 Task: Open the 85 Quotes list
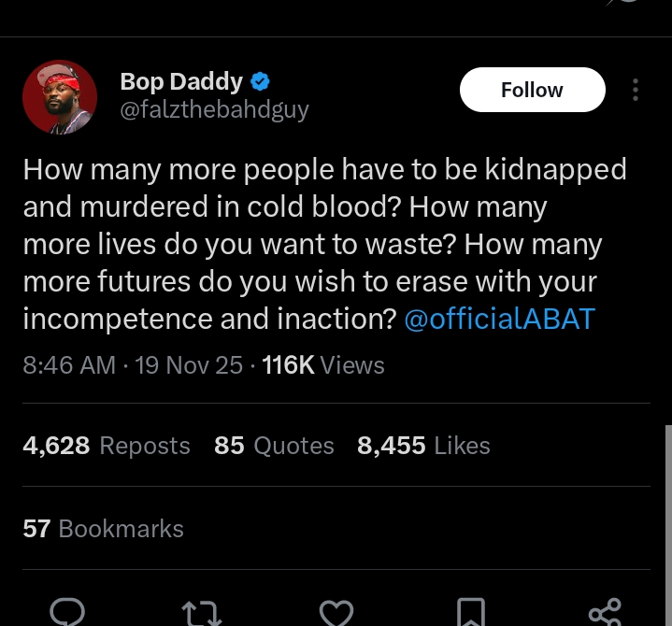coord(274,446)
